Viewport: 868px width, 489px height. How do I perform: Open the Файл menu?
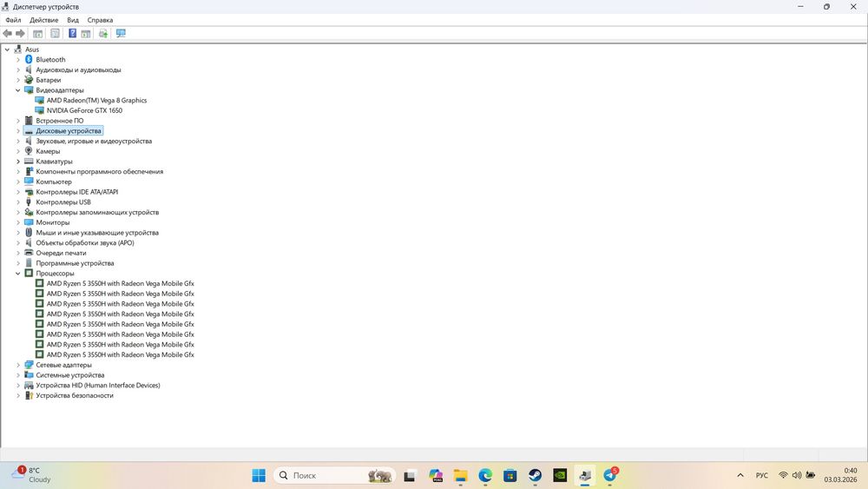coord(13,20)
